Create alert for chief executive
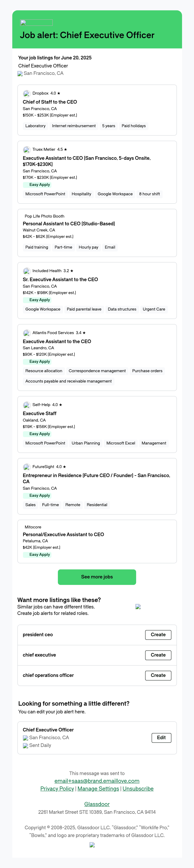 point(158,655)
